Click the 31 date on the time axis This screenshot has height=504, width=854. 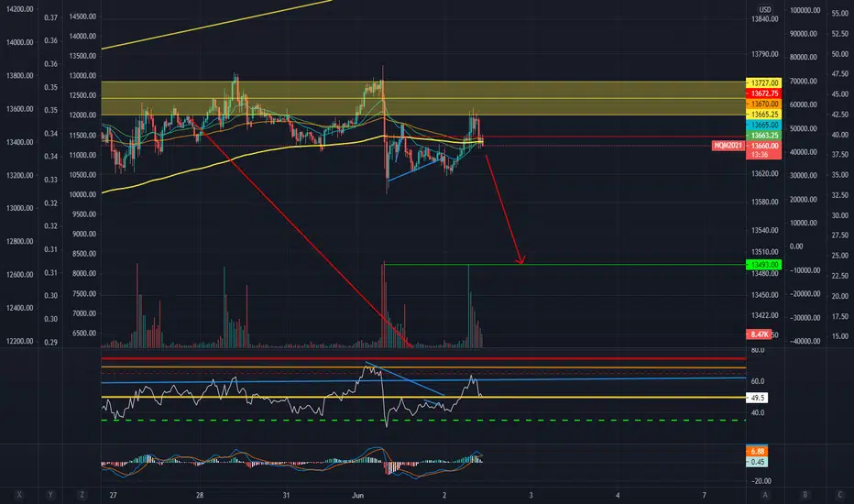click(286, 495)
